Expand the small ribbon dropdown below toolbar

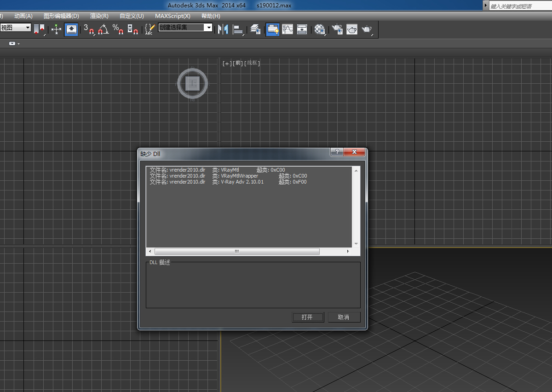(13, 43)
